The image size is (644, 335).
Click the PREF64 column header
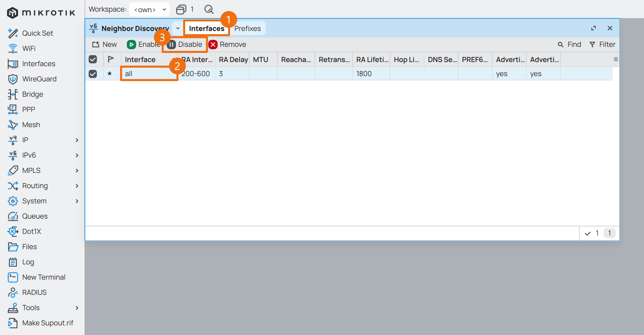tap(476, 60)
